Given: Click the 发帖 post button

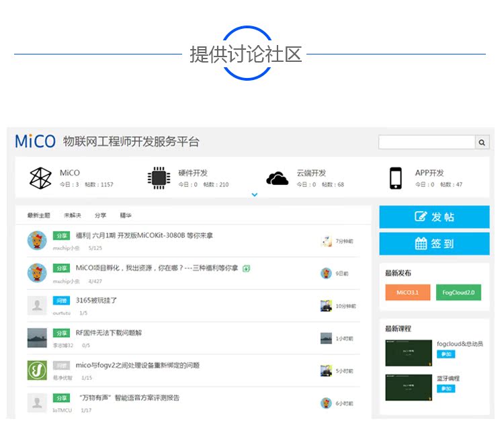Looking at the screenshot, I should click(434, 217).
